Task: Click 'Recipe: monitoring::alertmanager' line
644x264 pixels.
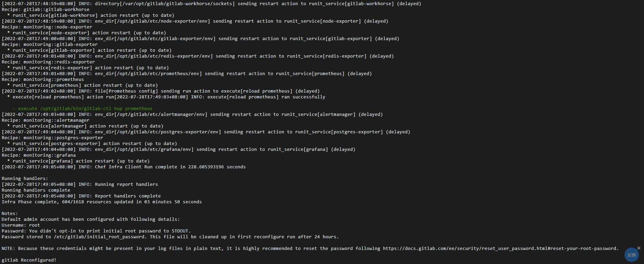Action: click(x=46, y=120)
